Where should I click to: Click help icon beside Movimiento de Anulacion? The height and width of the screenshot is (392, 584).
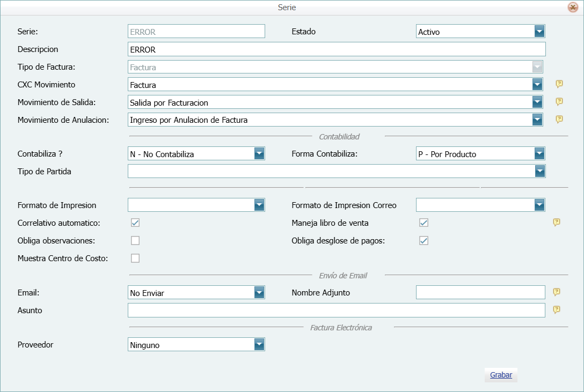559,119
